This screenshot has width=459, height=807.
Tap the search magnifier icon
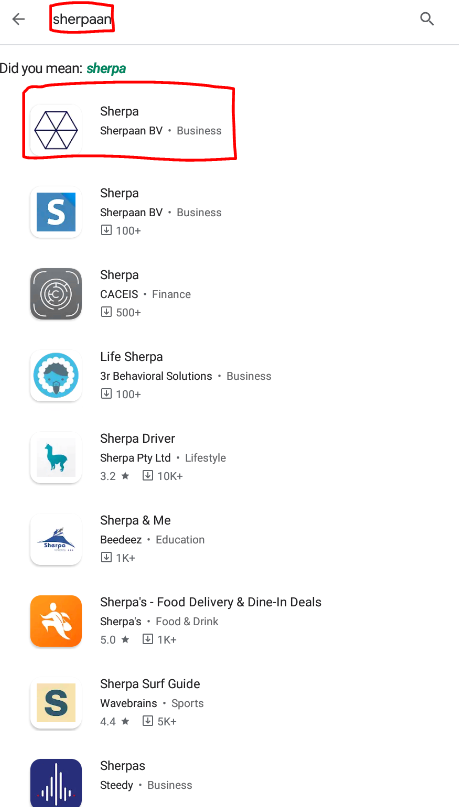pyautogui.click(x=427, y=20)
